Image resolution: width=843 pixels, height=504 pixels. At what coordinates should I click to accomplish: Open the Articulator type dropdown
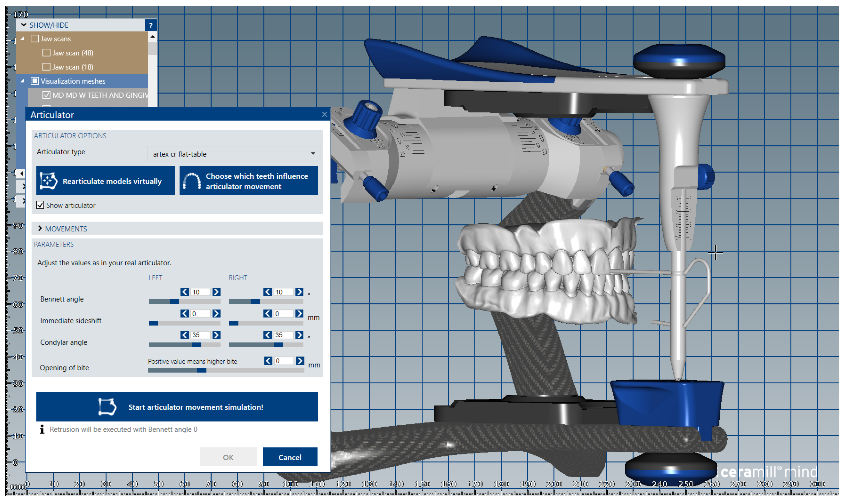[x=234, y=154]
